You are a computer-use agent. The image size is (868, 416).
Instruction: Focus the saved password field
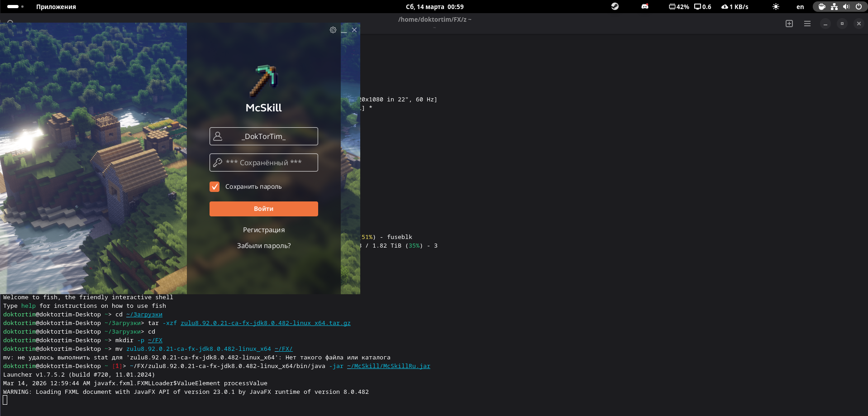pyautogui.click(x=264, y=163)
